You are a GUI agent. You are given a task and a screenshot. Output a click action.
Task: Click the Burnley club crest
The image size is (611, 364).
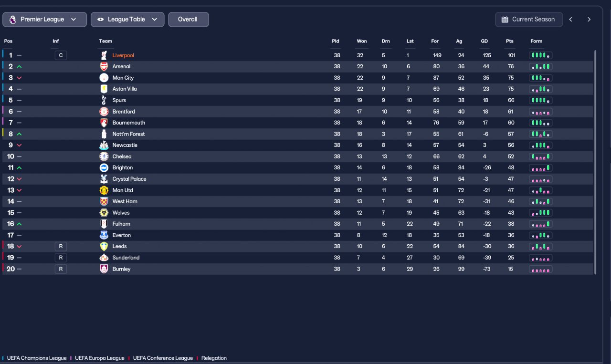[x=104, y=269]
